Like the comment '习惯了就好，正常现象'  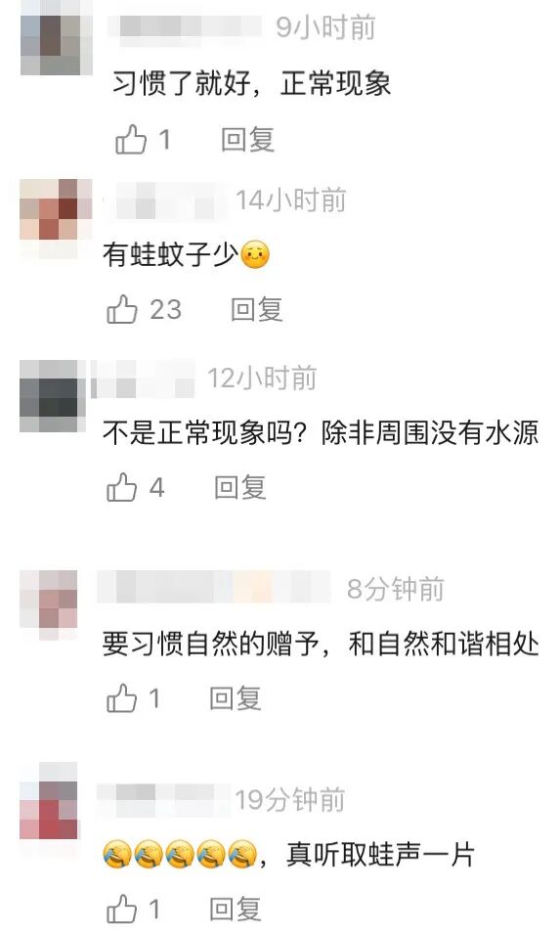tap(131, 140)
